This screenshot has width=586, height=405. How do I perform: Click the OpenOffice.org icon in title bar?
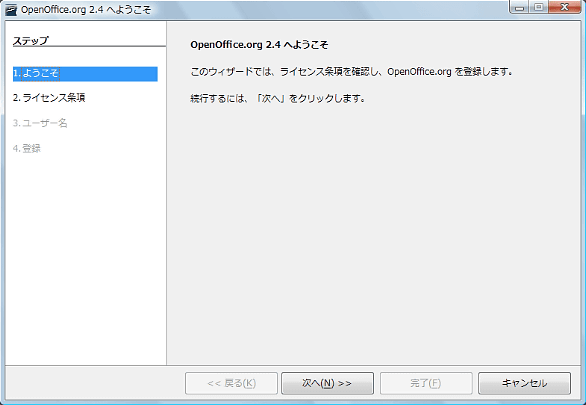(x=11, y=9)
